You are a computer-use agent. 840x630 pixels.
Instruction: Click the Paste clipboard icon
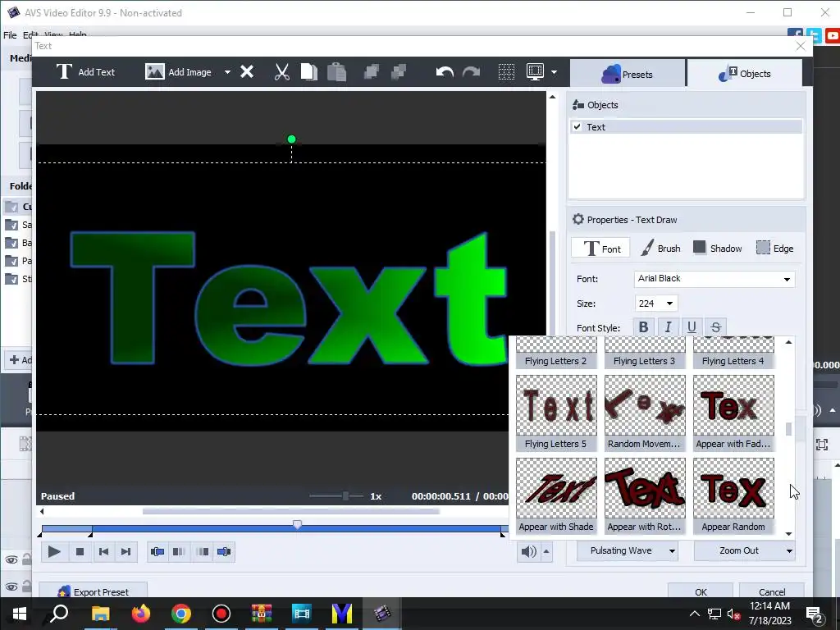point(336,72)
